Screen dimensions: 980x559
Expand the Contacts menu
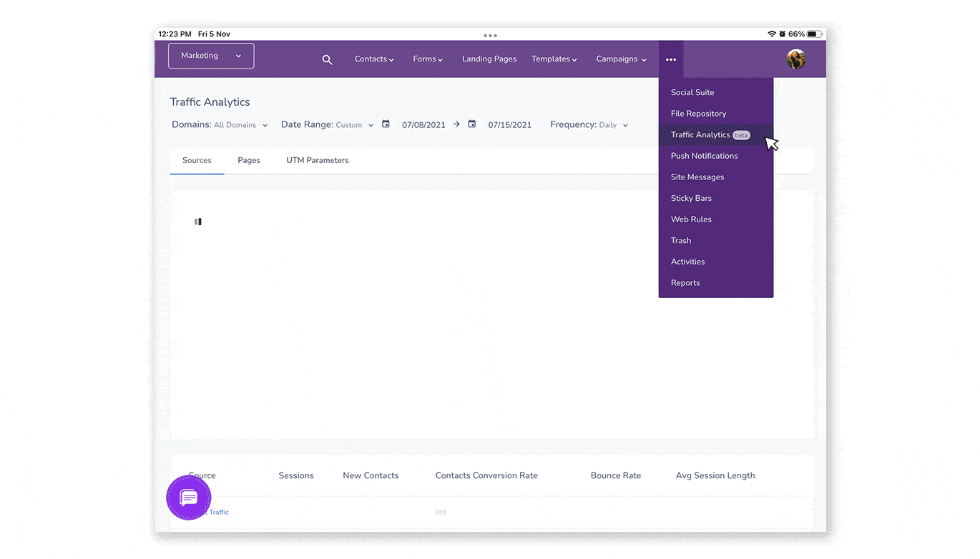pos(374,59)
